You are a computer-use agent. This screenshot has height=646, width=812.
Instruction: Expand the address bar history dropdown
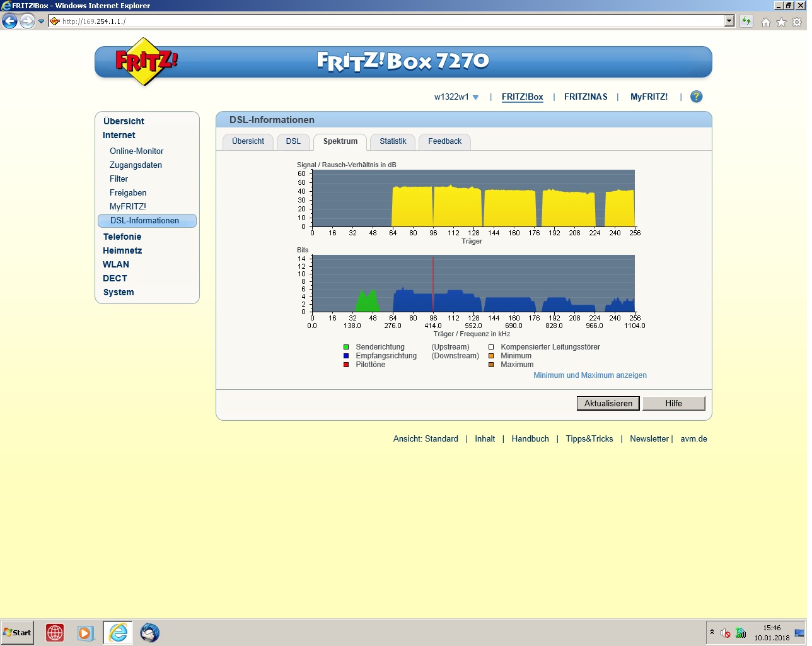[x=729, y=21]
